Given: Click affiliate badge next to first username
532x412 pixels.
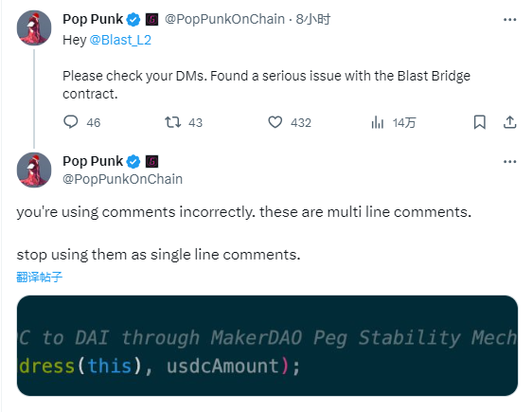Looking at the screenshot, I should coord(152,20).
